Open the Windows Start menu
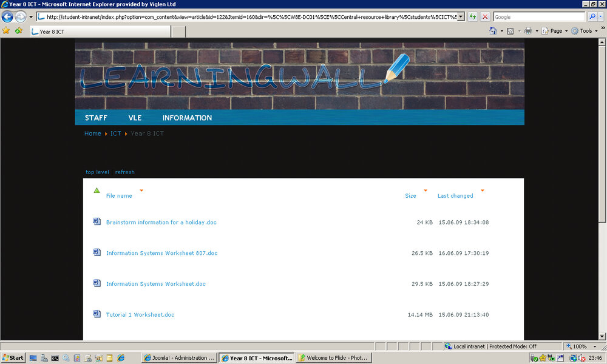This screenshot has height=364, width=607. point(13,358)
